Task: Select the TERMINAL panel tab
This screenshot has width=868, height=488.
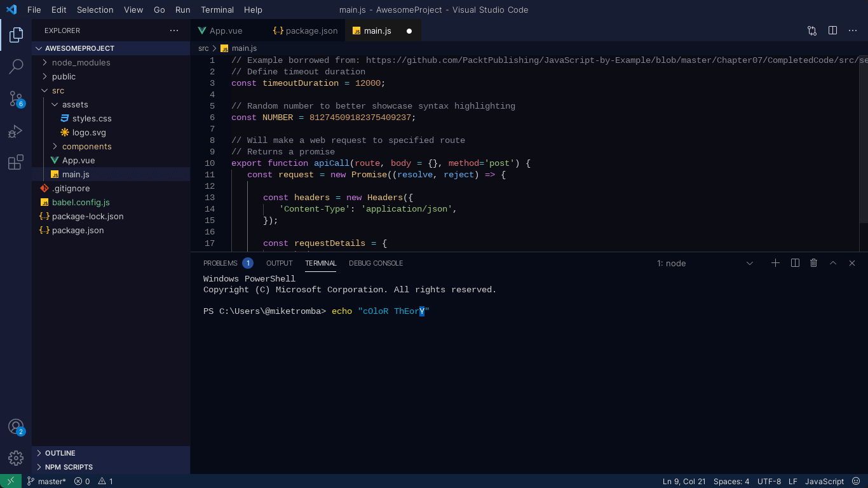Action: (320, 263)
